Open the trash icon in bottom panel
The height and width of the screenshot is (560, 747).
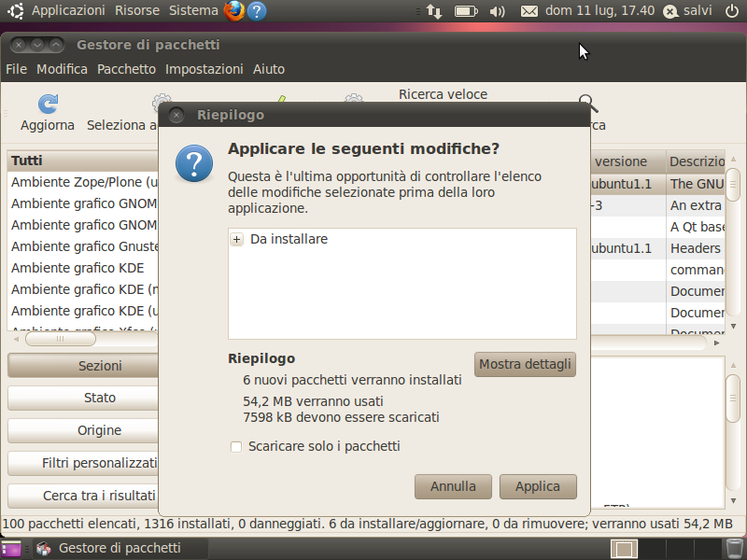[735, 548]
